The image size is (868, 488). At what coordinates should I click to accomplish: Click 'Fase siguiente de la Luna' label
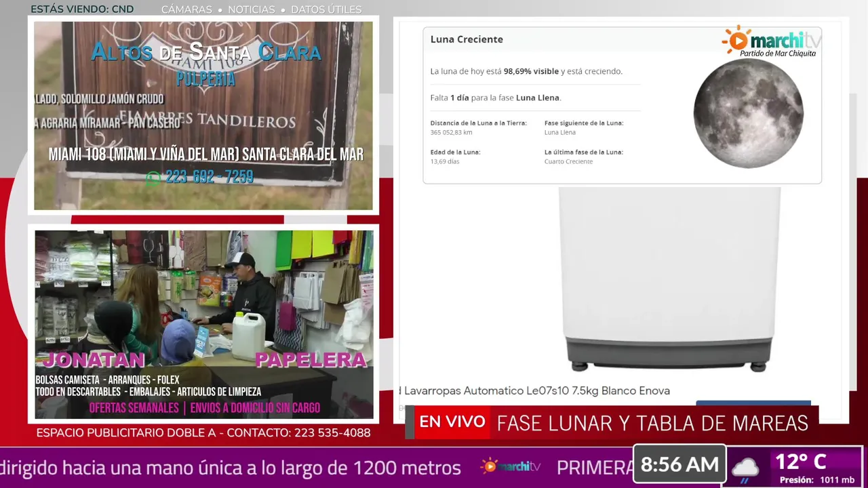583,123
